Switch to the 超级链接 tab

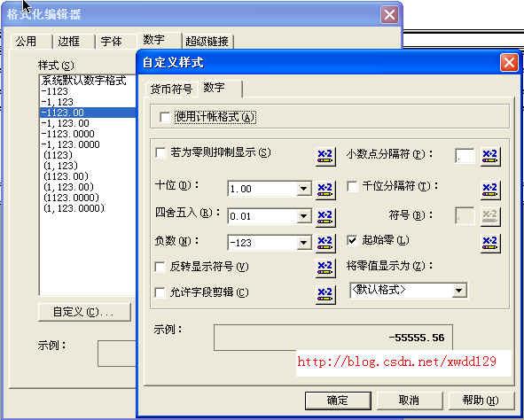(207, 42)
